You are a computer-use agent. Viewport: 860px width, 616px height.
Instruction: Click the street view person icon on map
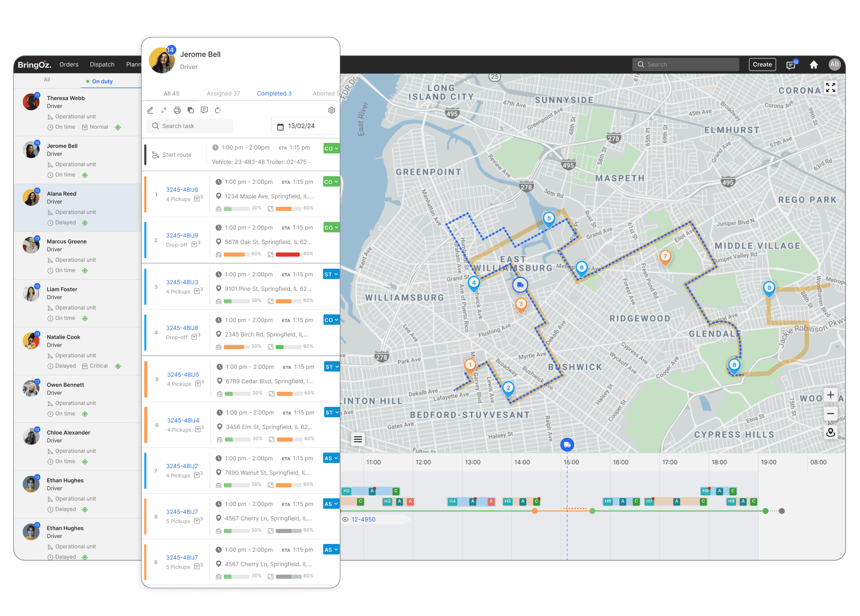pos(831,432)
